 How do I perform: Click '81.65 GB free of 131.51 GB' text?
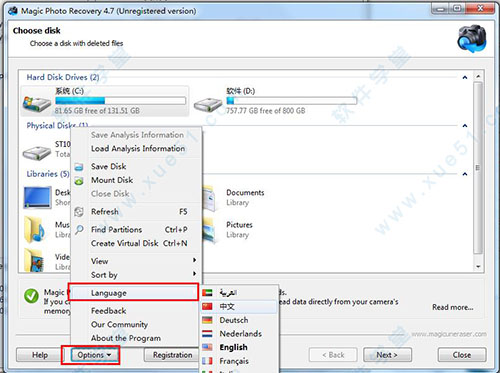(97, 111)
